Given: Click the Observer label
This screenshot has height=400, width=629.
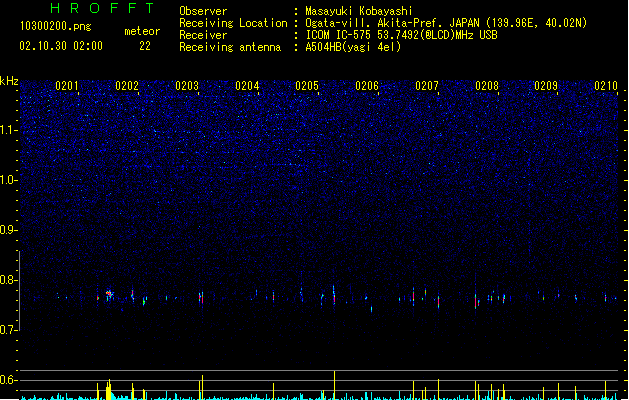Looking at the screenshot, I should point(203,11).
